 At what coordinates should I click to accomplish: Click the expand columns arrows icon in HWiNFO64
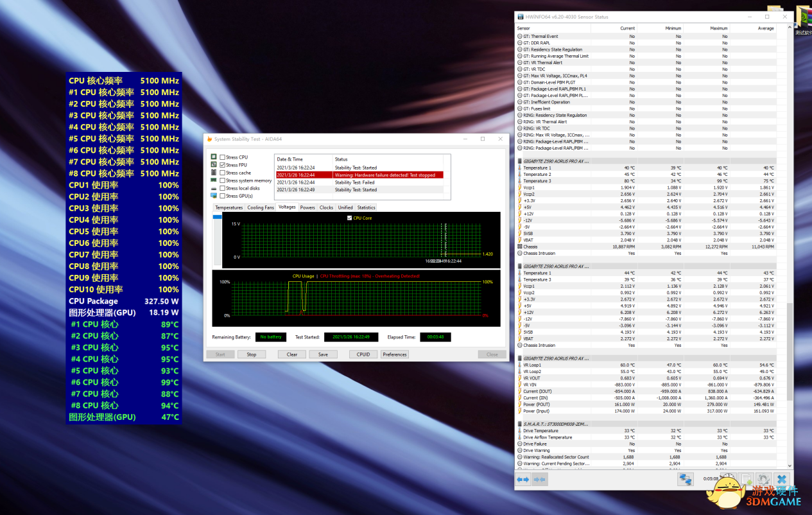tap(523, 479)
